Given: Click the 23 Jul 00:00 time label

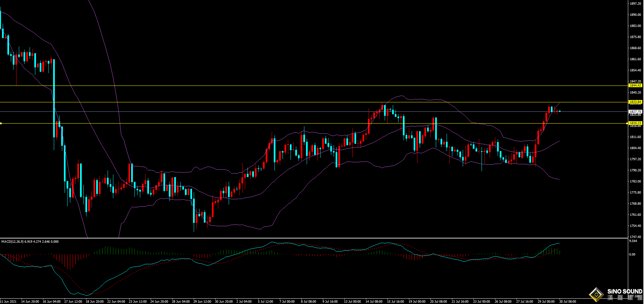Looking at the screenshot, I should (x=481, y=302).
